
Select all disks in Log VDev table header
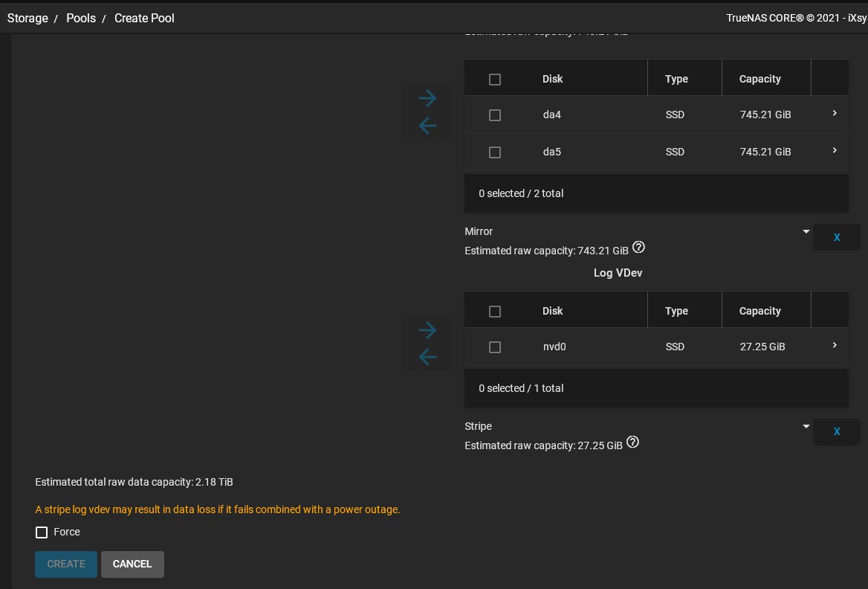coord(495,312)
